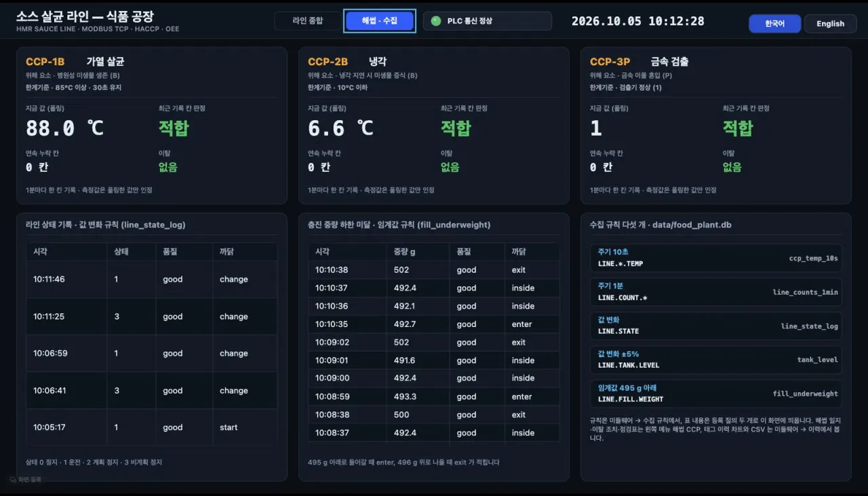The height and width of the screenshot is (496, 868).
Task: Select the 해썹 · 수집 tab
Action: [x=380, y=21]
